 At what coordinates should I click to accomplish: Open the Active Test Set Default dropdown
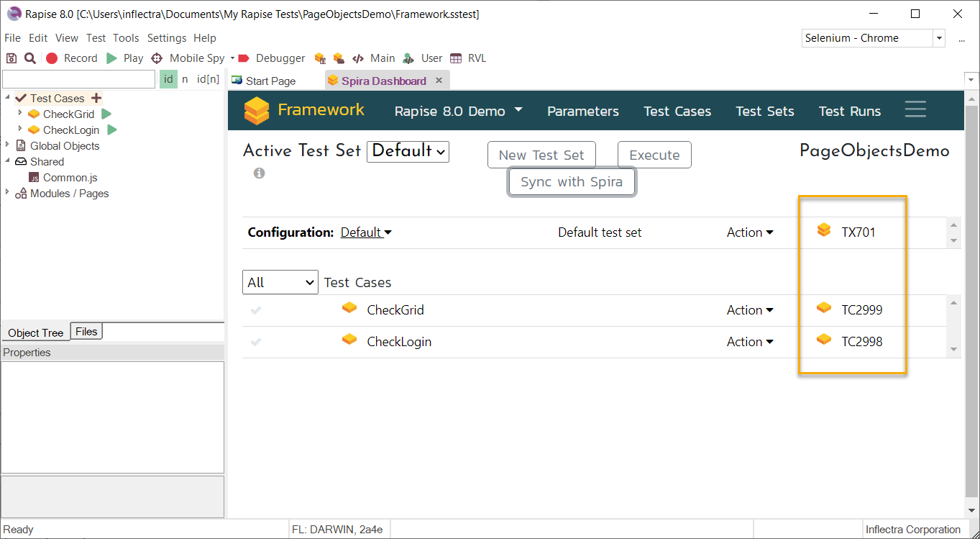(408, 151)
